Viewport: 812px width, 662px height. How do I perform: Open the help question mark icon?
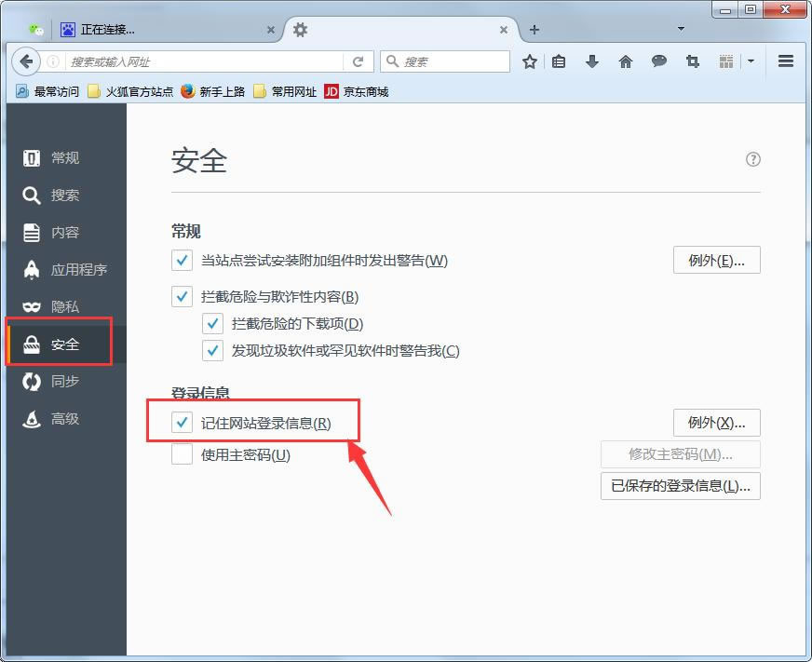coord(753,159)
